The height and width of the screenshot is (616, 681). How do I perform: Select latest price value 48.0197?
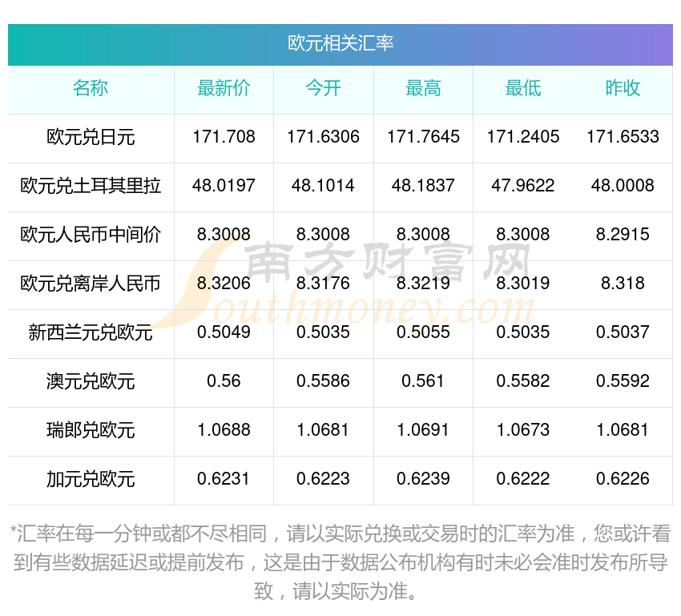tap(224, 186)
